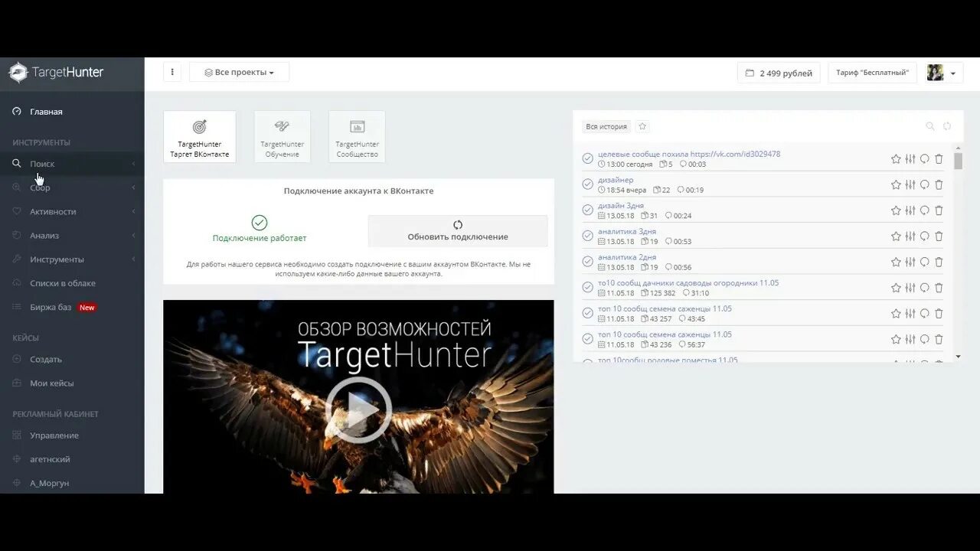Screen dimensions: 980x551
Task: Open the 2 499 рублей balance button
Action: (779, 73)
